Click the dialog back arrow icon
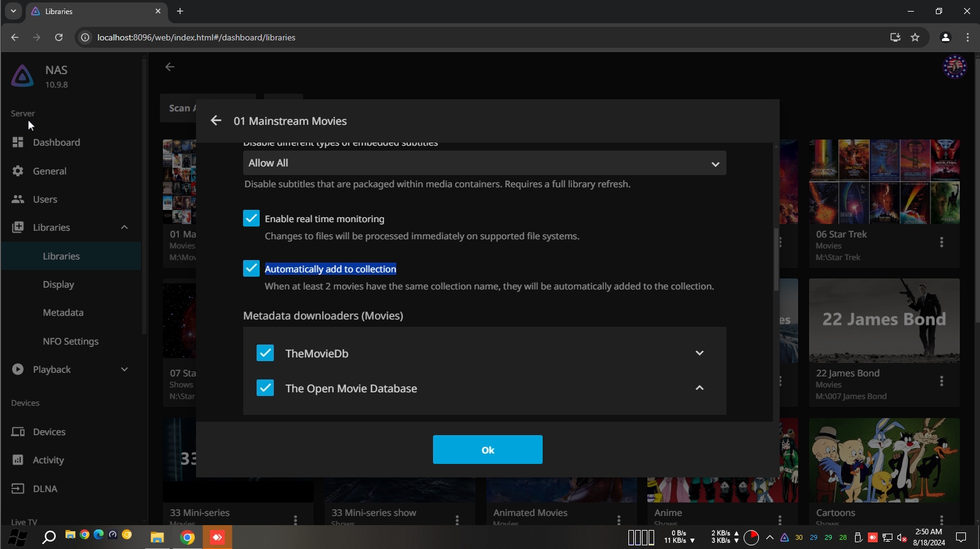The width and height of the screenshot is (980, 549). point(216,121)
